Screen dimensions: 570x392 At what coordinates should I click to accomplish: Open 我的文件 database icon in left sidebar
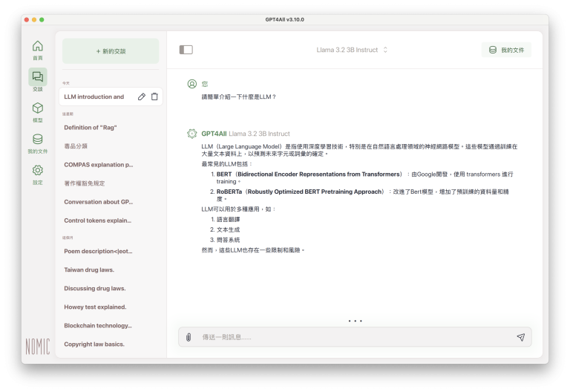[x=37, y=140]
